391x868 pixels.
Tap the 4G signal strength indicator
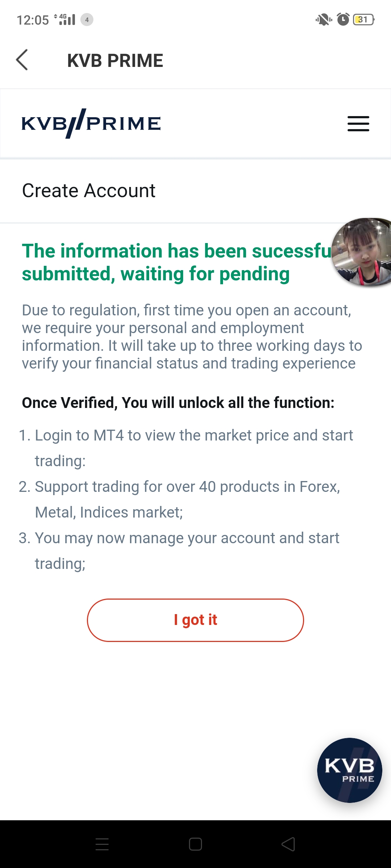pyautogui.click(x=64, y=19)
